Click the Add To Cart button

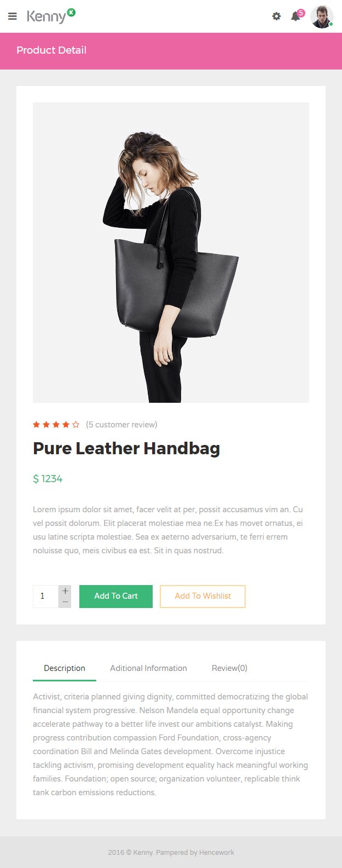coord(116,596)
